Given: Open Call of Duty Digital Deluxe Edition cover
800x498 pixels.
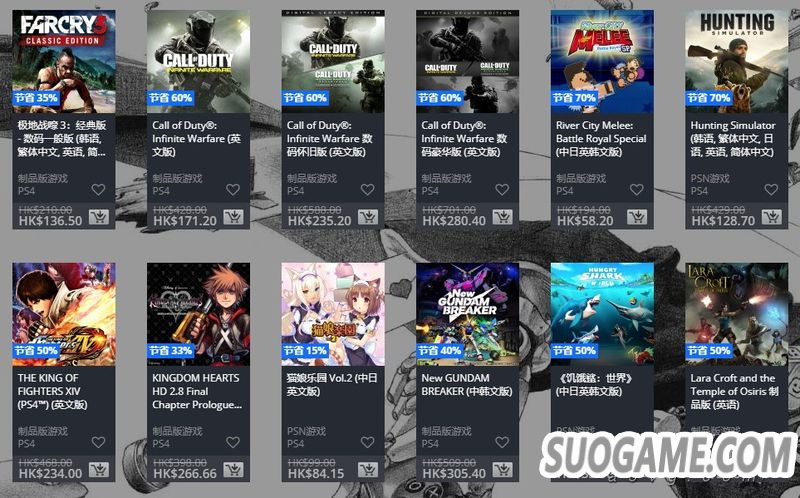Looking at the screenshot, I should (x=467, y=61).
